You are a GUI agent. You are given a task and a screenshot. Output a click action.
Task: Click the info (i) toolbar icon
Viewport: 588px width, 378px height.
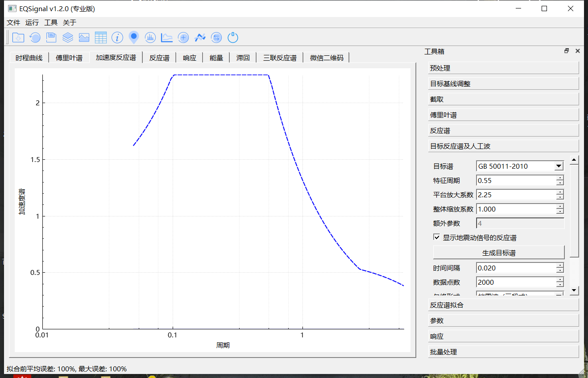pyautogui.click(x=117, y=37)
